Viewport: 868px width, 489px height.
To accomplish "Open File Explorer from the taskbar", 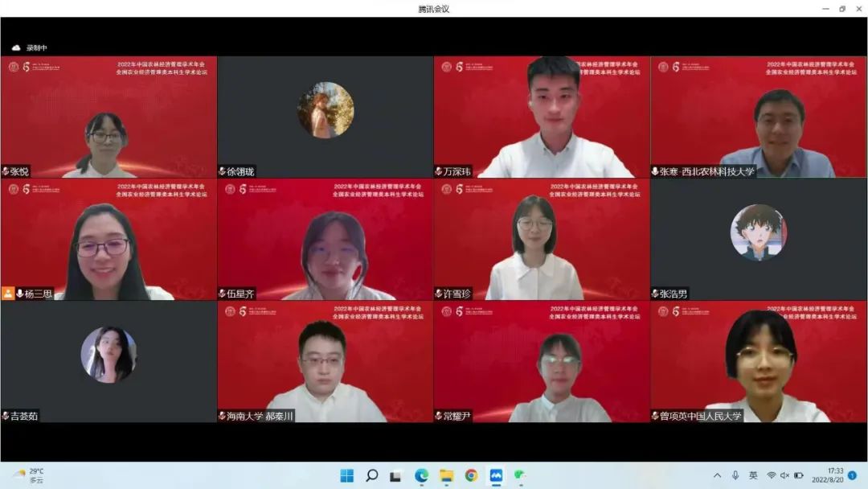I will [x=446, y=475].
